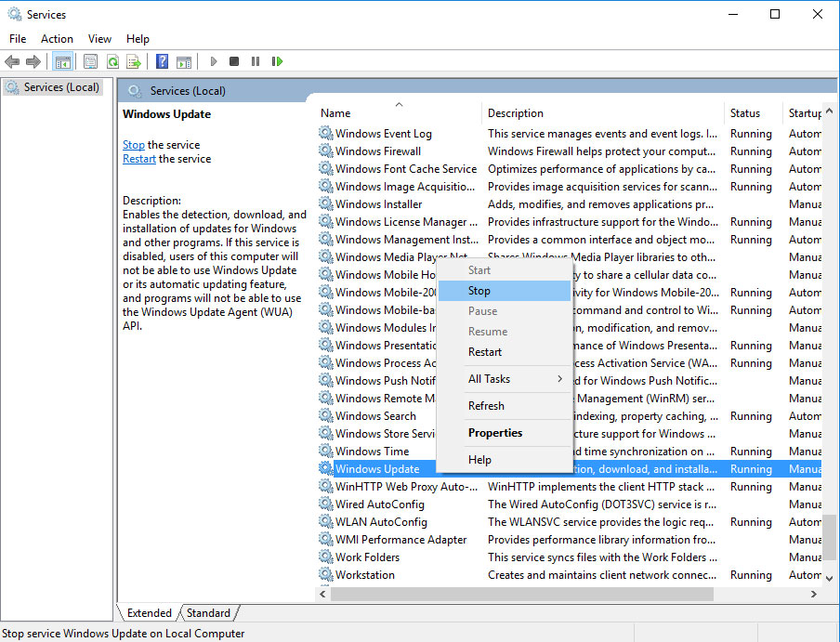Sort by the Status column header
Image resolution: width=840 pixels, height=642 pixels.
[753, 113]
